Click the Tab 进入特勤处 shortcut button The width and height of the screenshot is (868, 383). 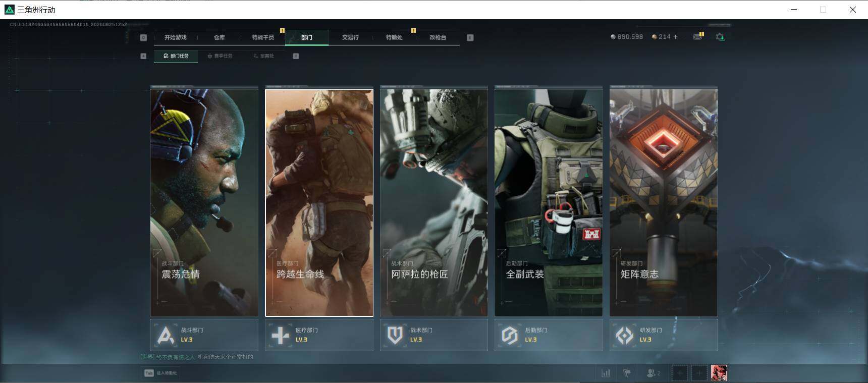(x=161, y=373)
